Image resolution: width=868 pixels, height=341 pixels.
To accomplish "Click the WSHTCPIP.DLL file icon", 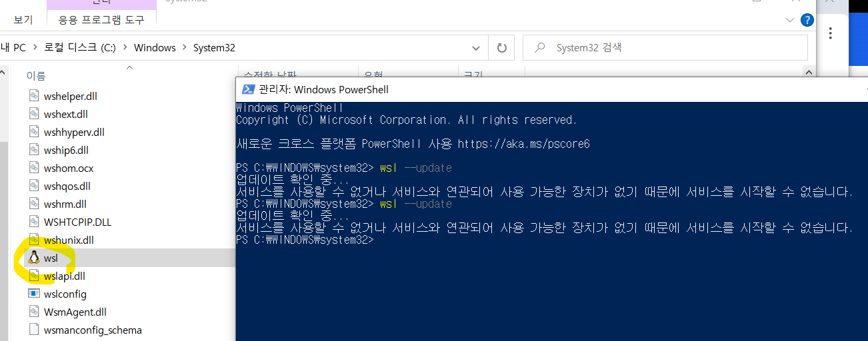I will click(x=34, y=222).
